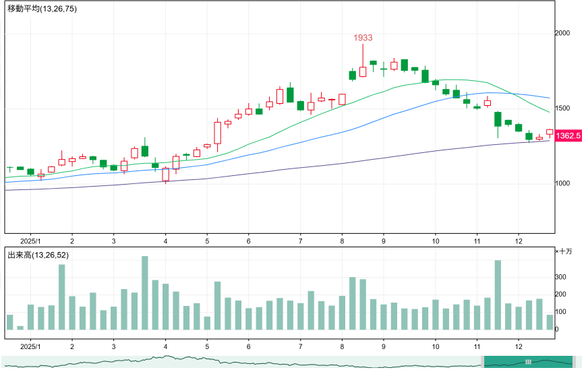
Task: Click the 2000 price axis label
Action: [563, 34]
